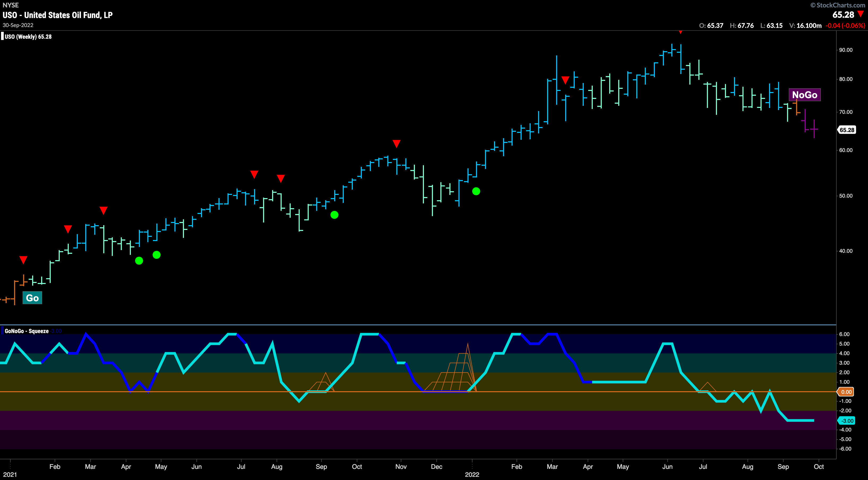
Task: Click the 40.00 price axis label
Action: [x=846, y=251]
